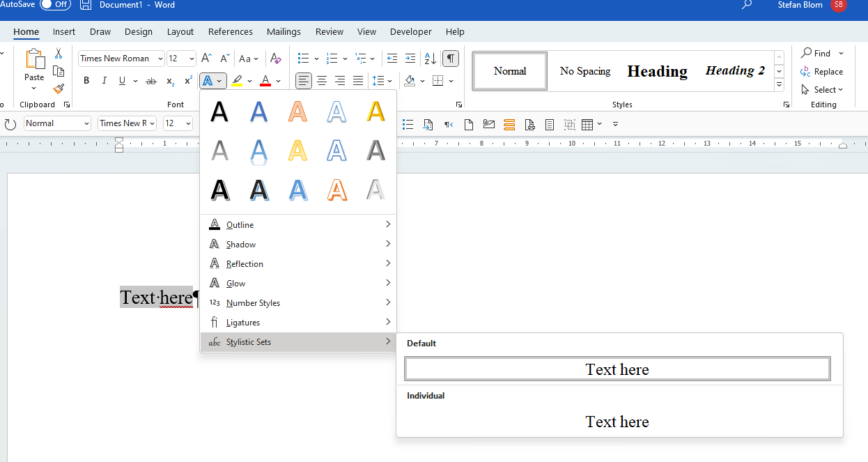Expand the Styles gallery more arrow
This screenshot has height=462, width=868.
[780, 84]
